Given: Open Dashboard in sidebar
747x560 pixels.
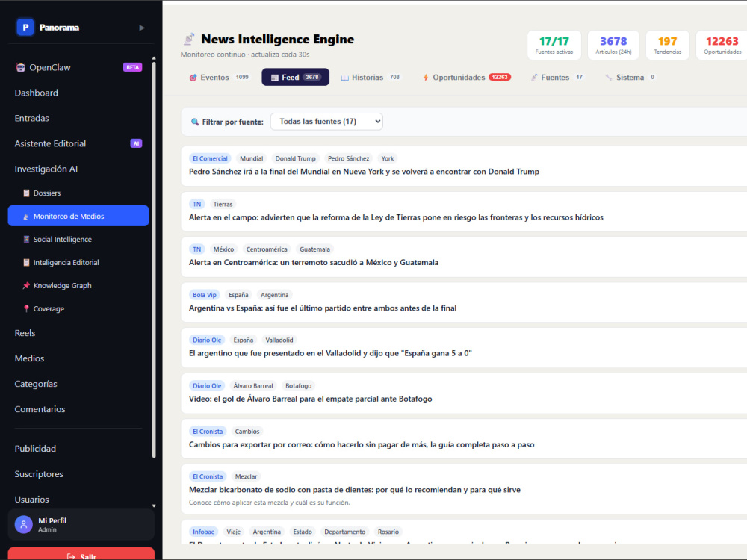Looking at the screenshot, I should 36,93.
